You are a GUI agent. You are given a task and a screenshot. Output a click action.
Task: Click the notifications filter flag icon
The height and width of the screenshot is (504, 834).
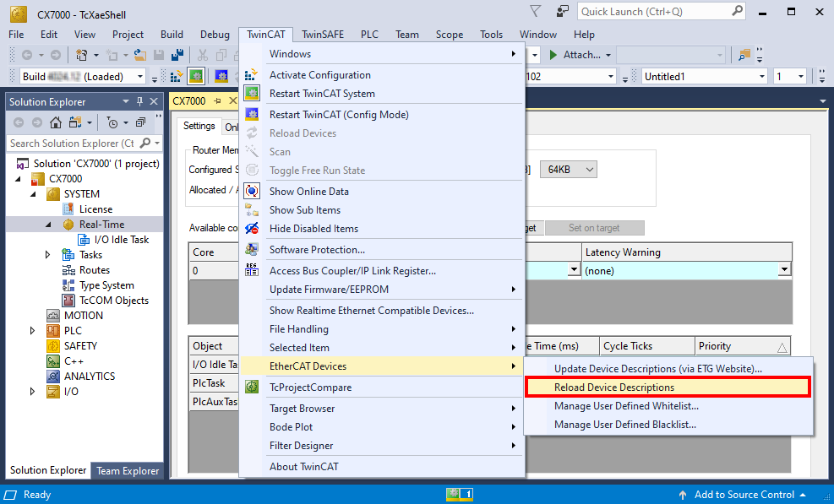pyautogui.click(x=536, y=11)
